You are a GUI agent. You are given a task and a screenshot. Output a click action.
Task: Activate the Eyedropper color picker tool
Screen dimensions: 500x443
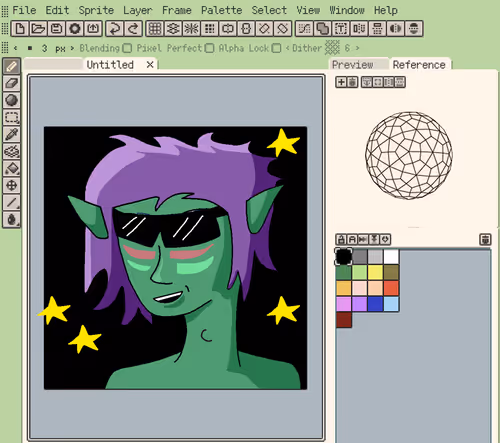(12, 134)
